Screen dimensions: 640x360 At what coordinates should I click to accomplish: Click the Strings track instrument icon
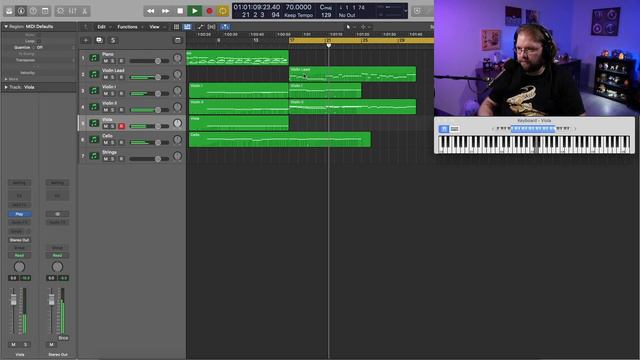pyautogui.click(x=94, y=156)
